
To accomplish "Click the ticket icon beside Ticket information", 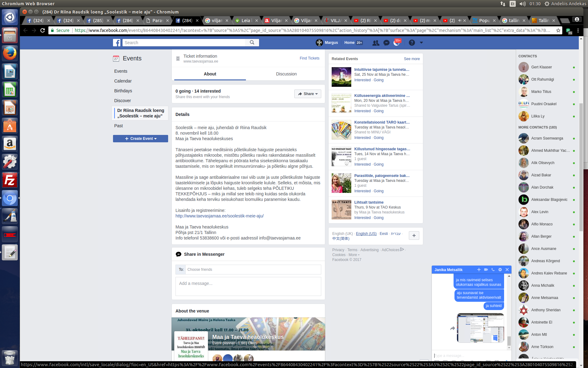I will click(178, 58).
